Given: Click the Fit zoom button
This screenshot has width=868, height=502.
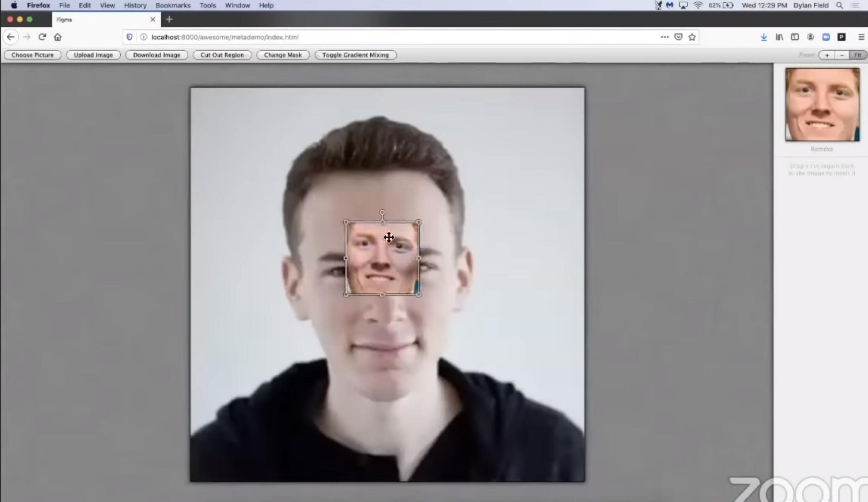Looking at the screenshot, I should 858,55.
